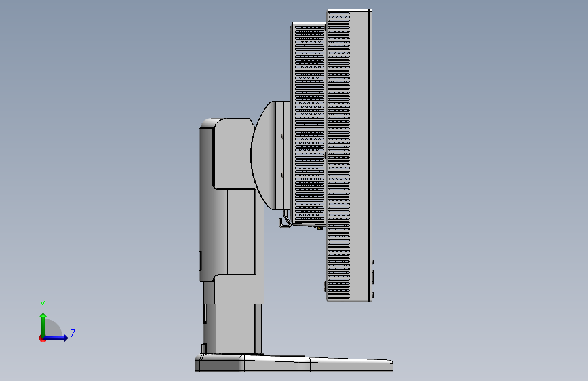The height and width of the screenshot is (381, 588).
Task: Click the blue Z axis arrow of the triad
Action: coord(56,338)
